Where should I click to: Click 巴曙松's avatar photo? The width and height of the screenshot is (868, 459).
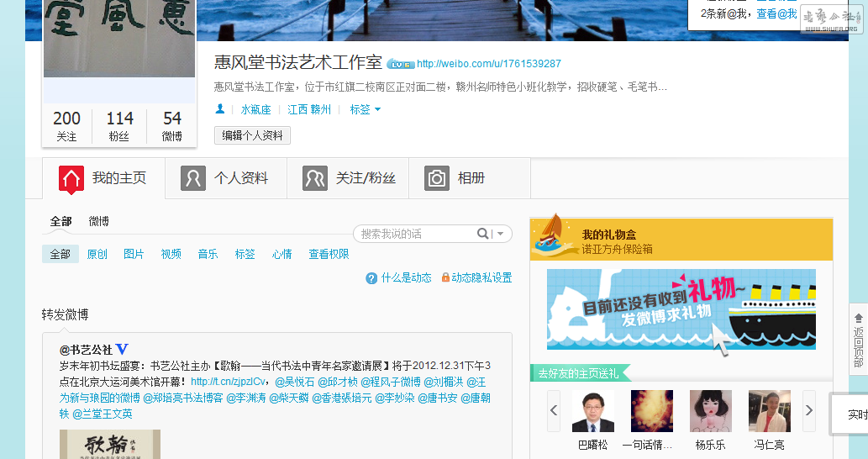point(593,411)
